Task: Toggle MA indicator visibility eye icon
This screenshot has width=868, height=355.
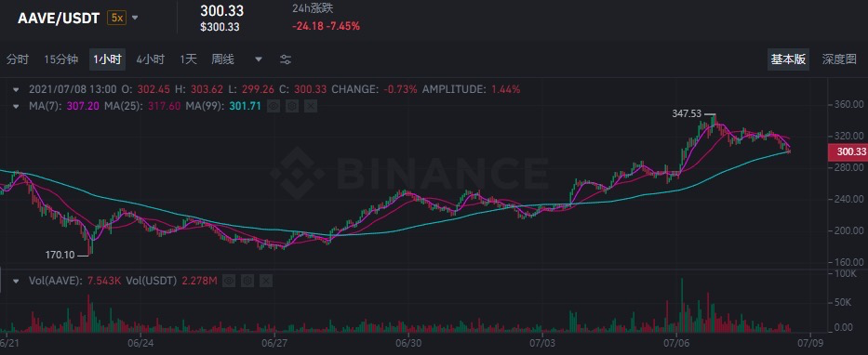Action: pyautogui.click(x=273, y=106)
